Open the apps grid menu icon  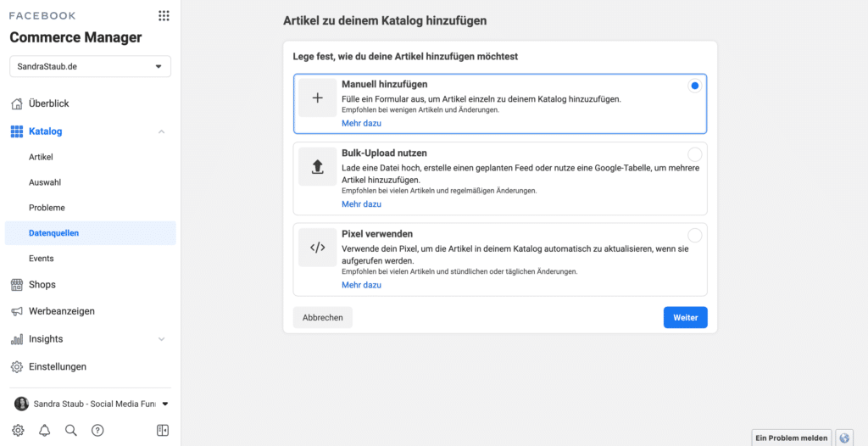(164, 15)
